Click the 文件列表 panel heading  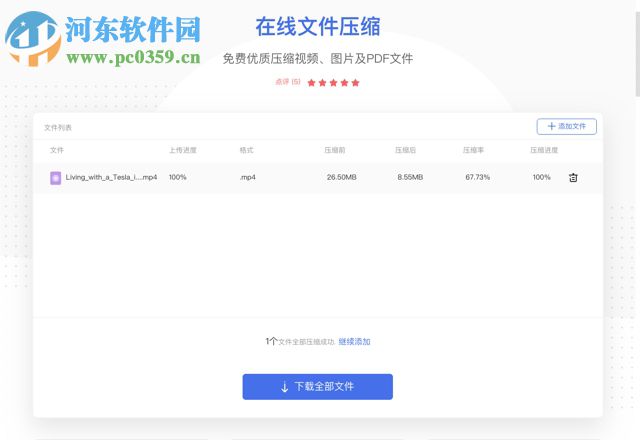point(58,128)
